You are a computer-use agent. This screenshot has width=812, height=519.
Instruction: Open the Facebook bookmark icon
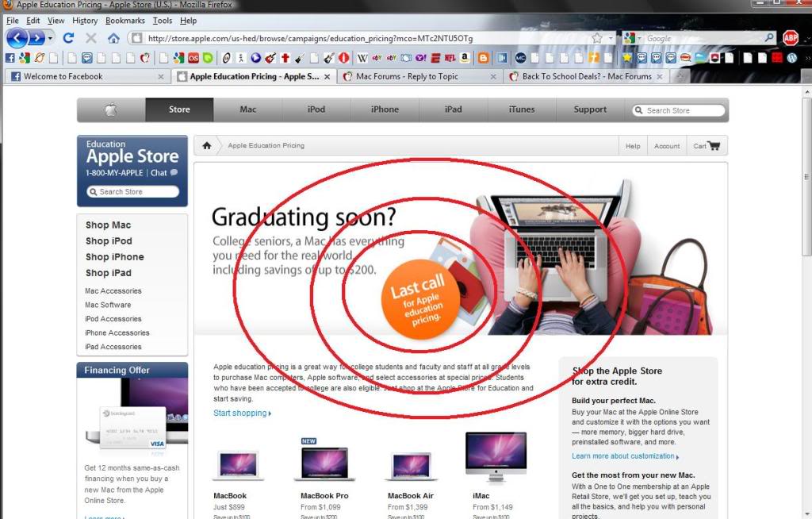(x=10, y=58)
